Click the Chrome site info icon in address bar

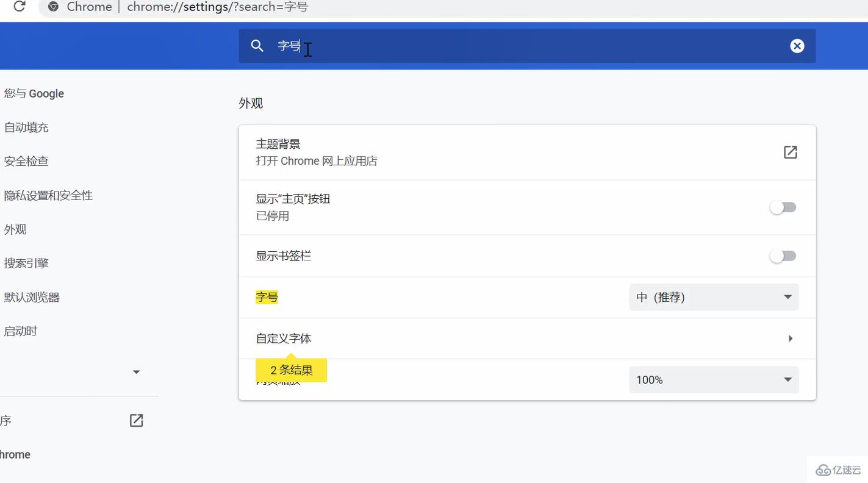pos(53,7)
